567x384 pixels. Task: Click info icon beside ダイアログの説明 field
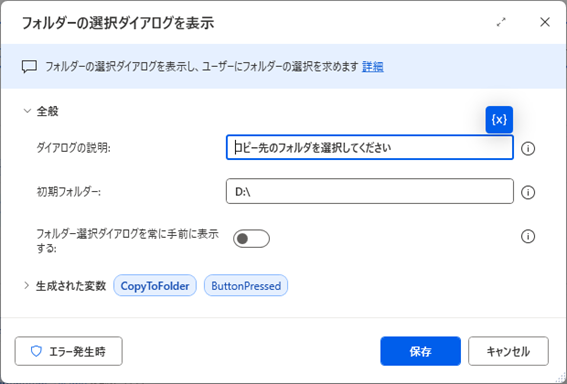pos(528,149)
